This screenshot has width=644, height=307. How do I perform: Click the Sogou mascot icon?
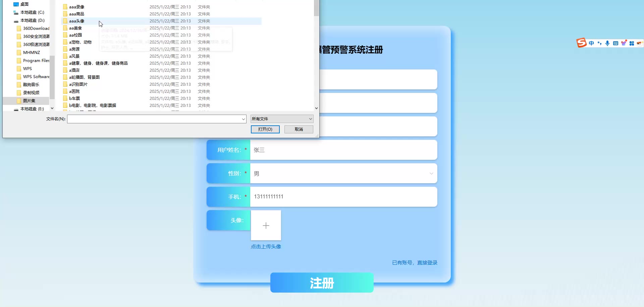click(x=639, y=43)
